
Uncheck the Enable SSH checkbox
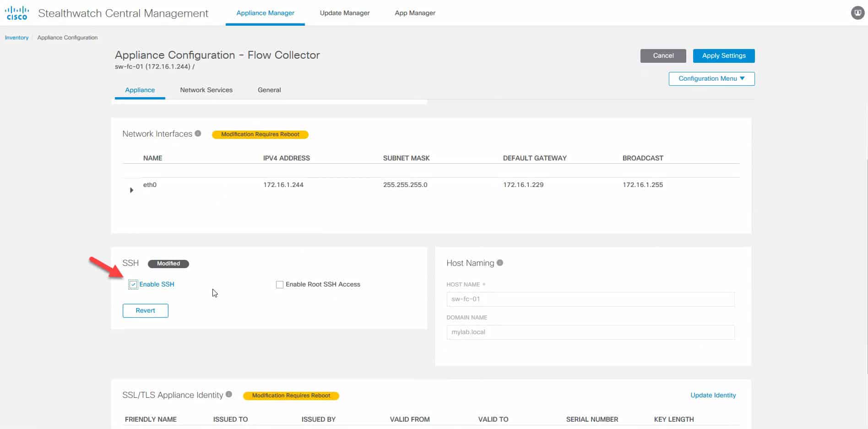[133, 285]
